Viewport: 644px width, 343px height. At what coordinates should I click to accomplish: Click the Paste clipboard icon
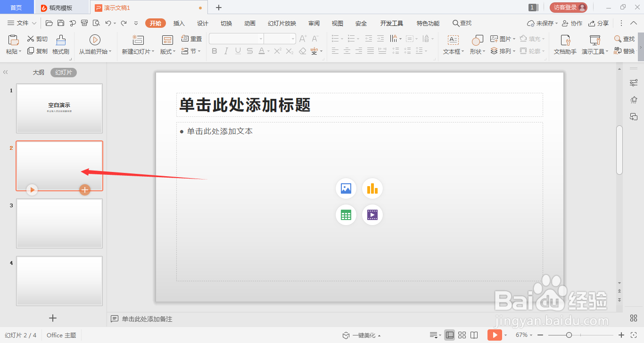tap(13, 40)
